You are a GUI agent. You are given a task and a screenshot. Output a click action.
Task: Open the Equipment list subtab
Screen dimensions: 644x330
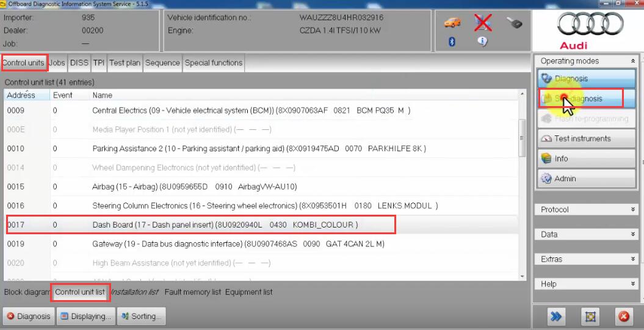[x=249, y=292]
